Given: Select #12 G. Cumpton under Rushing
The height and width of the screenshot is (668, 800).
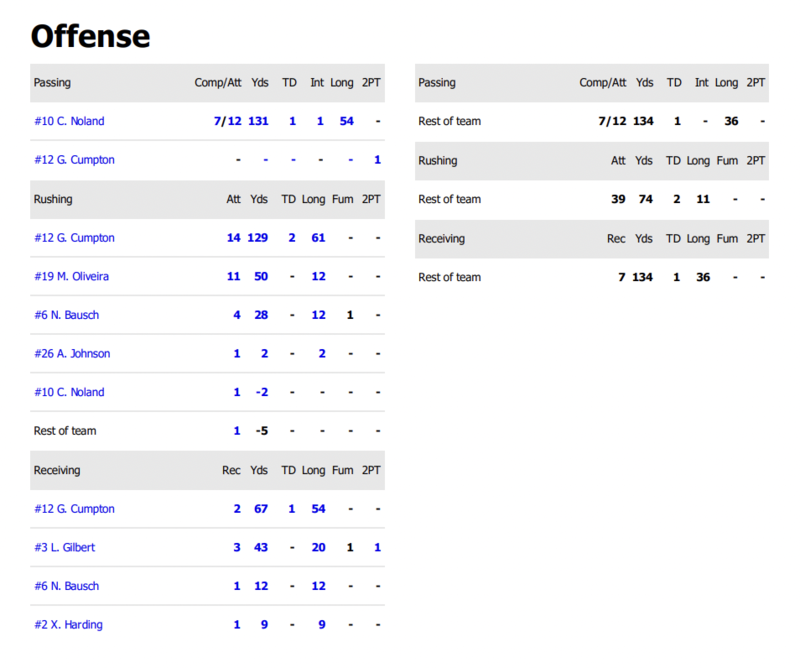Looking at the screenshot, I should [x=74, y=238].
